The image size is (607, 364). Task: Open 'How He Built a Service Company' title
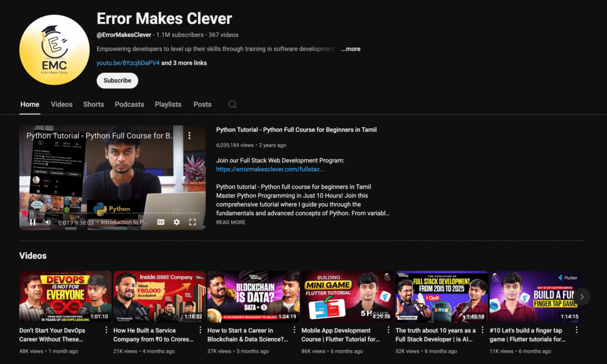(154, 334)
